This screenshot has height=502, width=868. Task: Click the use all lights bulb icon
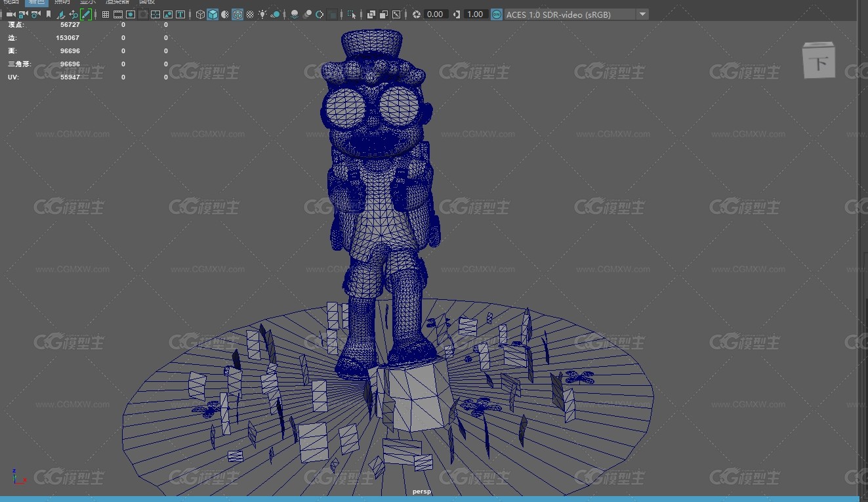[262, 14]
